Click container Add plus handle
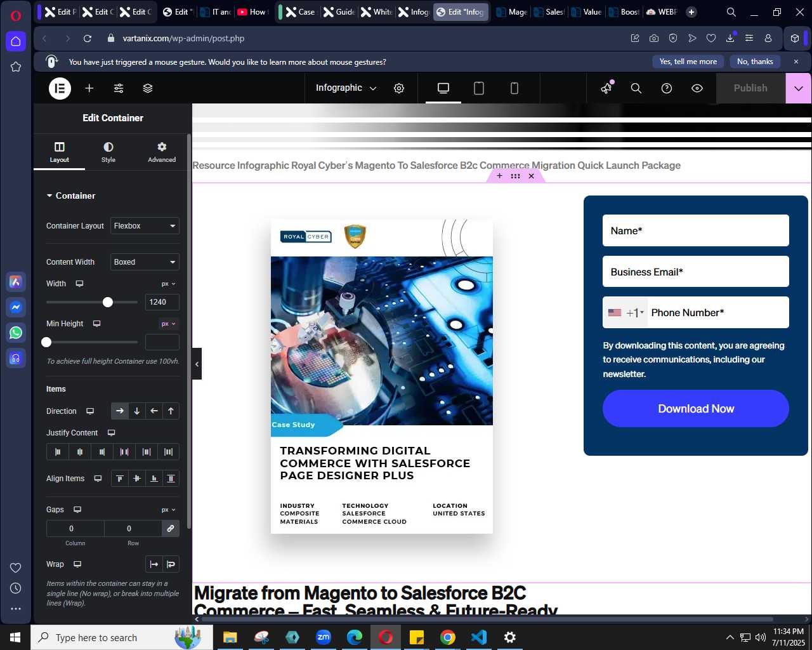812x650 pixels. 500,176
